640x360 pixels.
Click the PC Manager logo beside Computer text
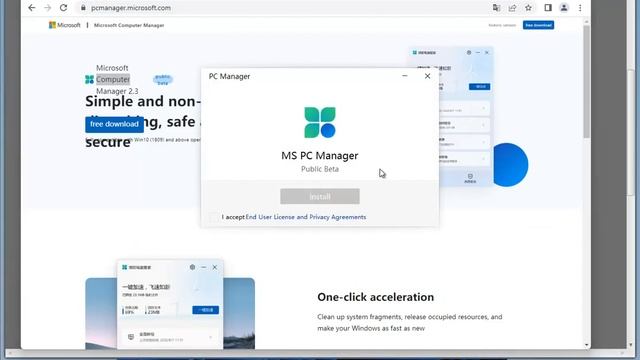[x=89, y=79]
